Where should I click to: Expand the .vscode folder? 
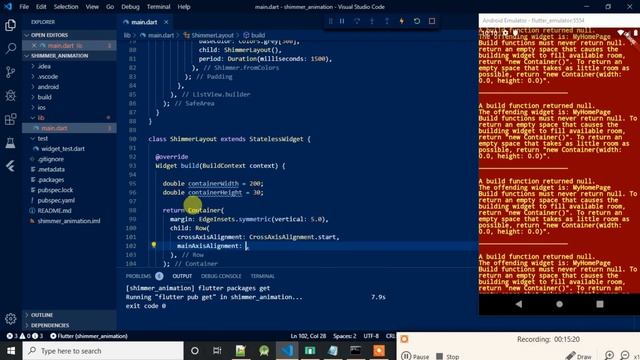click(x=69, y=76)
